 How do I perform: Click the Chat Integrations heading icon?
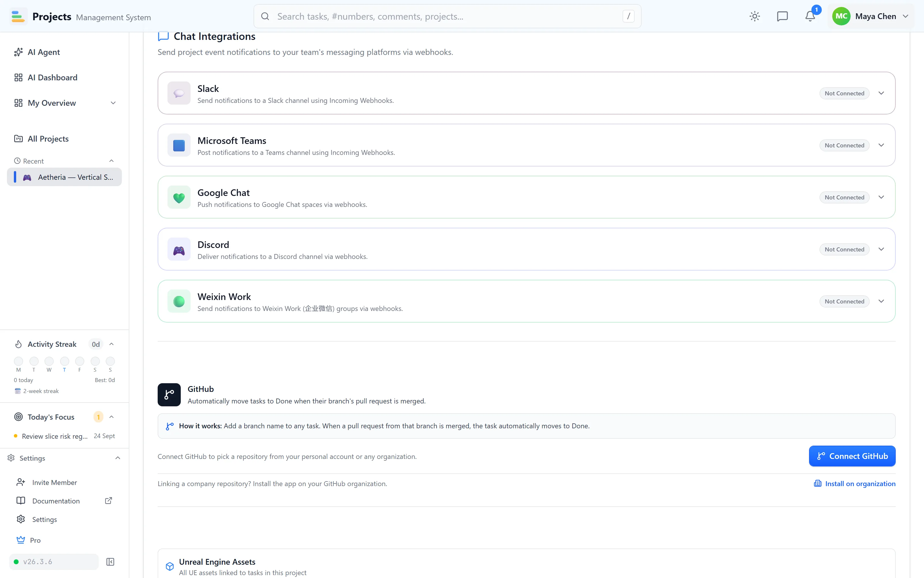[x=163, y=36]
